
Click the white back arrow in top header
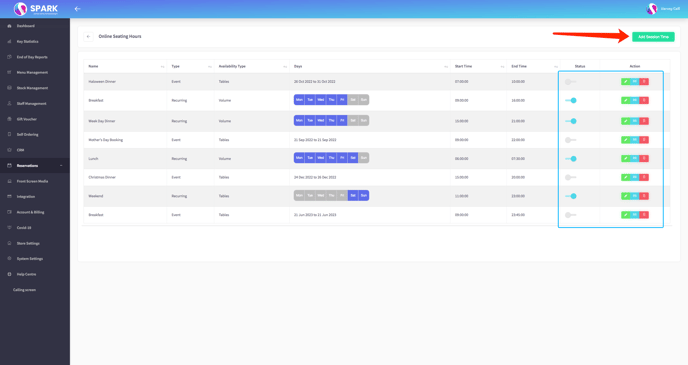click(78, 9)
